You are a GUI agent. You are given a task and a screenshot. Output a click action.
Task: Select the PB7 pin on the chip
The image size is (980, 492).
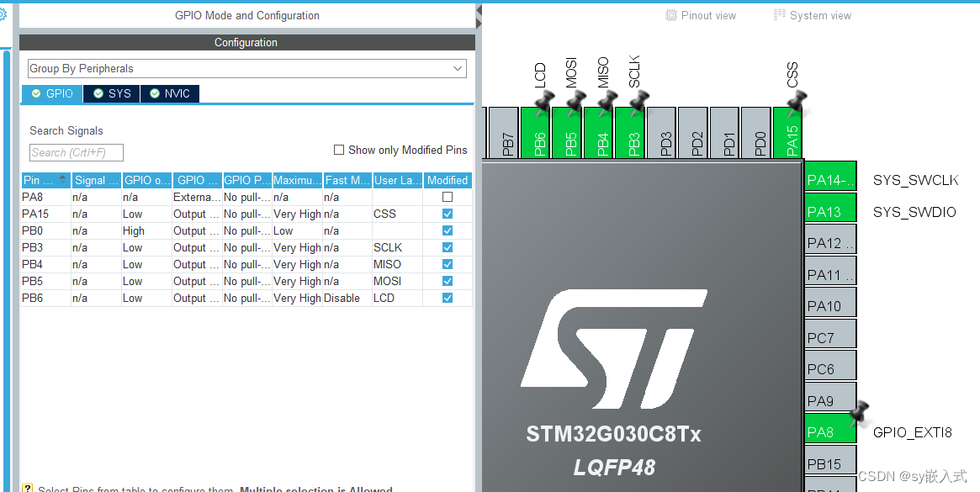point(504,133)
